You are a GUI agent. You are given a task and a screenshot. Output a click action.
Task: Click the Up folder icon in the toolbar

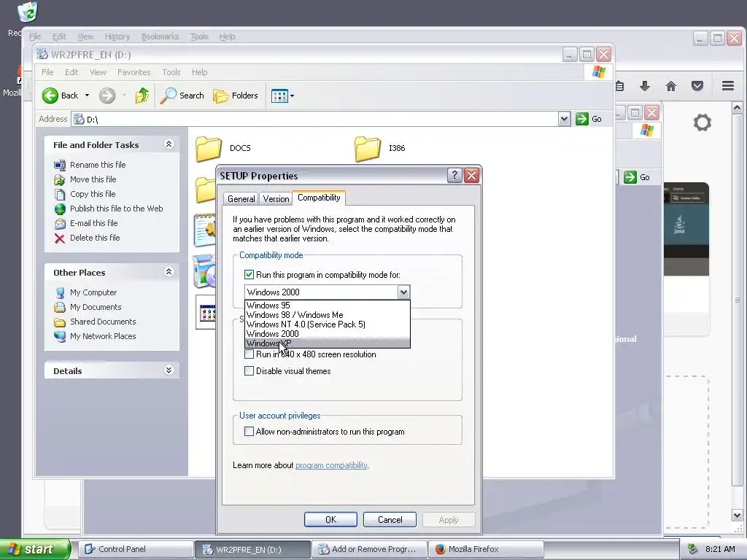click(x=142, y=96)
